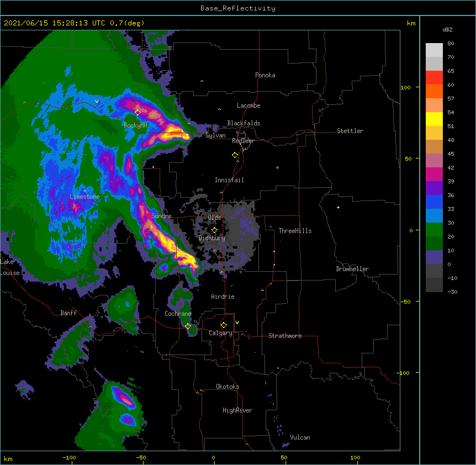Pick the 60–65 dBZ red legend swatch

coord(434,78)
